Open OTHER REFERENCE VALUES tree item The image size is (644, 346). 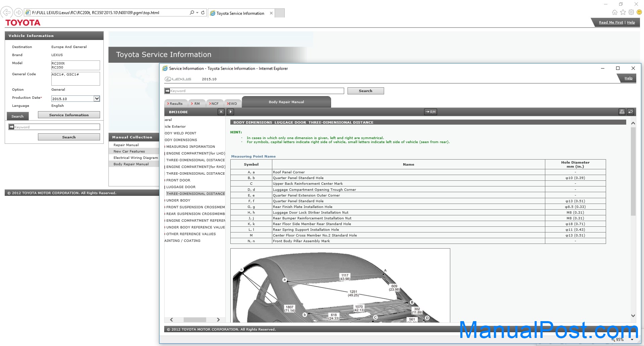[191, 234]
